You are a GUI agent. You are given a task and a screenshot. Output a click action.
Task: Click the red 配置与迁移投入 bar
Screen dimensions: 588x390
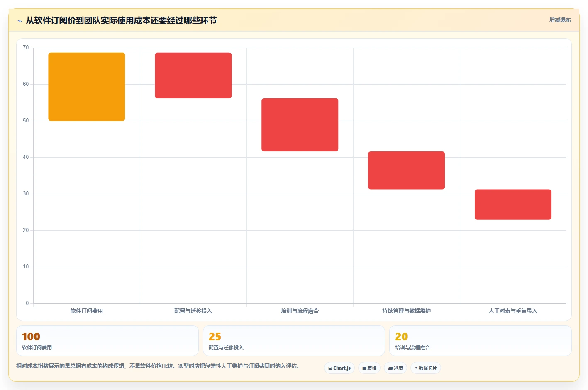(193, 76)
